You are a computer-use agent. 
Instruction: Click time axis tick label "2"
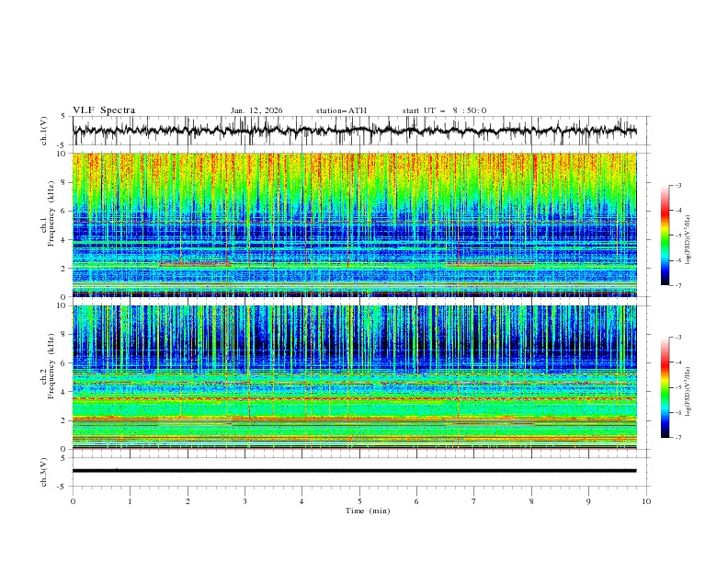[188, 501]
